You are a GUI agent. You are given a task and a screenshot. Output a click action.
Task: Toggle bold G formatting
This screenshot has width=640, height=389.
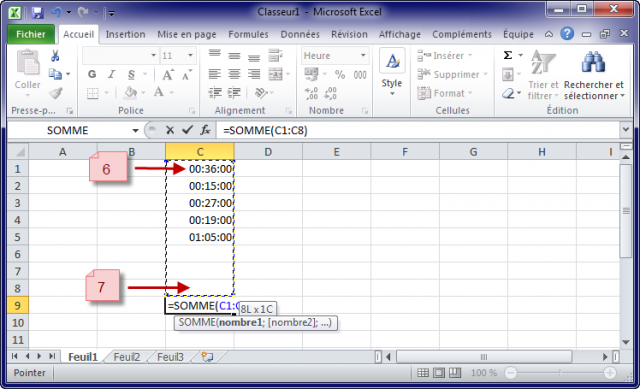(92, 74)
